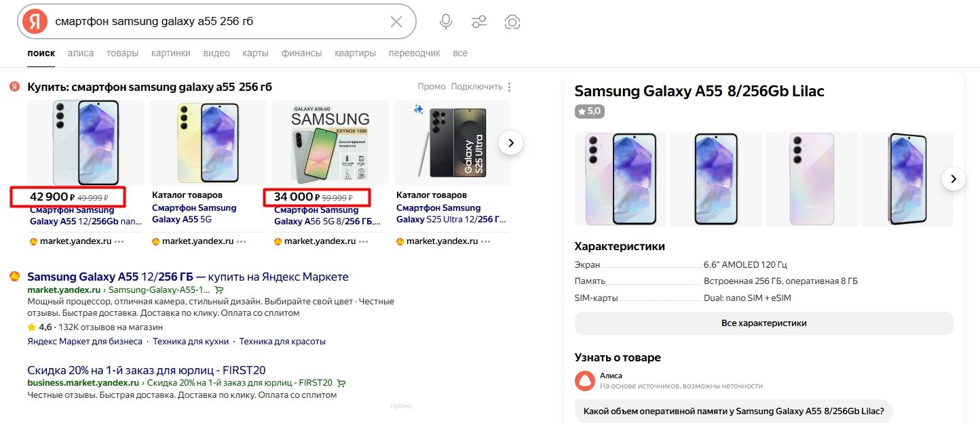Start voice search with the microphone icon
The width and height of the screenshot is (980, 423).
pos(446,22)
